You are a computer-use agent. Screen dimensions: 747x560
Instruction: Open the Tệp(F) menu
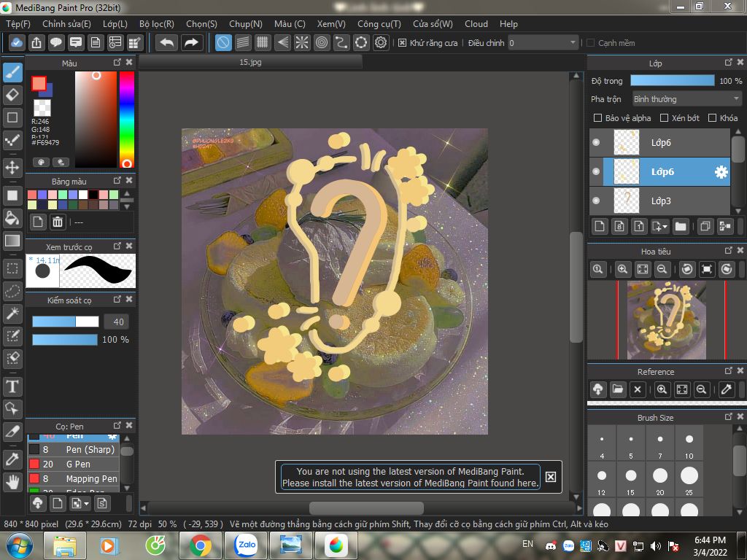click(18, 24)
